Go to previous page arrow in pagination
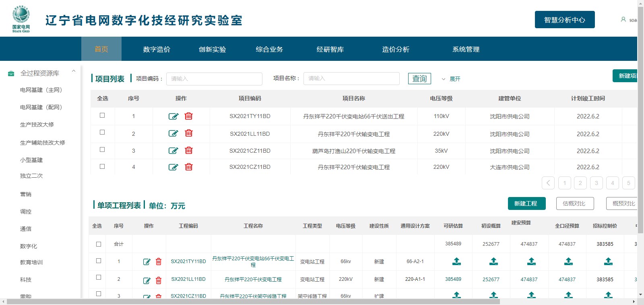Screen dimensions: 644x305 click(548, 183)
